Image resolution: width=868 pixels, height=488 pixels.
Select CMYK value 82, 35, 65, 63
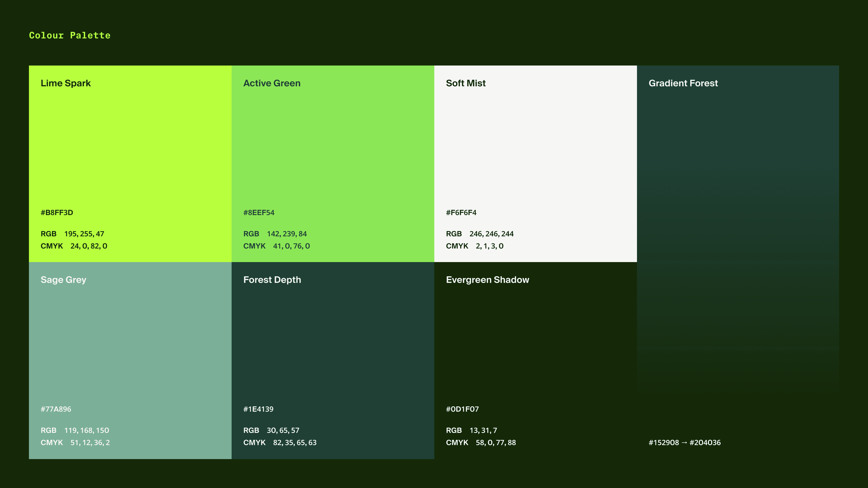[x=295, y=443]
